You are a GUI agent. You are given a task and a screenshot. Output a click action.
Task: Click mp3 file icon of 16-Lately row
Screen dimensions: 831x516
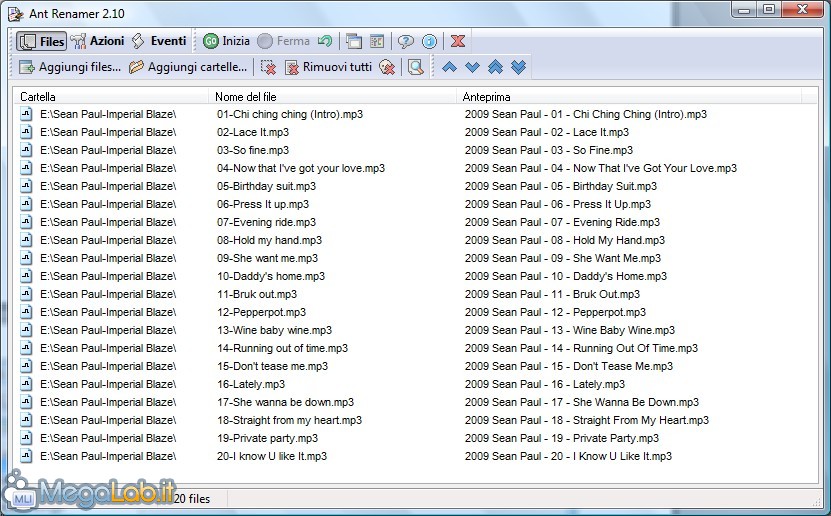pyautogui.click(x=26, y=384)
